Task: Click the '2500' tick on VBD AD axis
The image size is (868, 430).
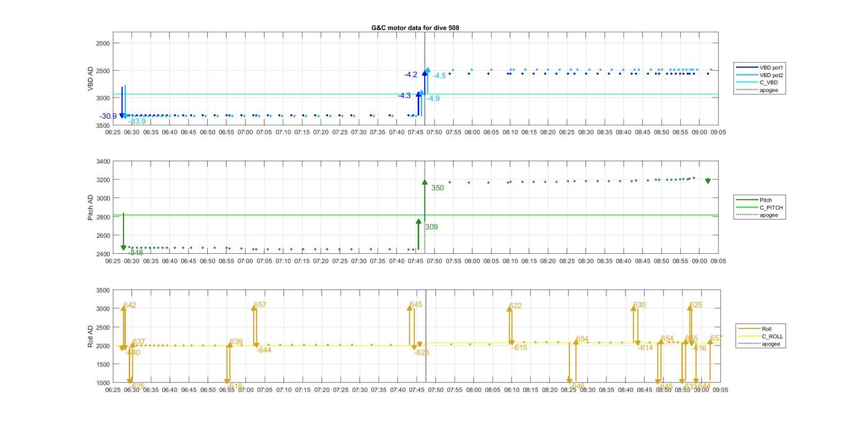Action: point(103,71)
